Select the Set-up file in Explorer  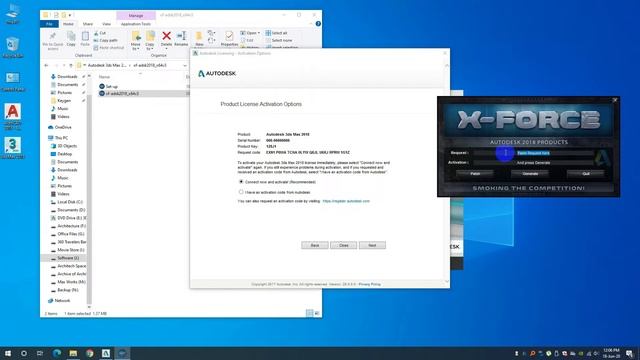pos(111,87)
